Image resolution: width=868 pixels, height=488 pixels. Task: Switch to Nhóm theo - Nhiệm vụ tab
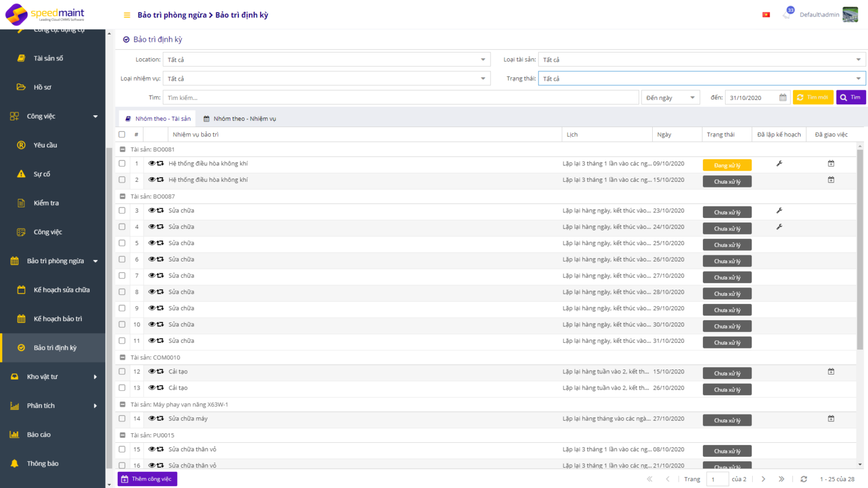coord(240,119)
